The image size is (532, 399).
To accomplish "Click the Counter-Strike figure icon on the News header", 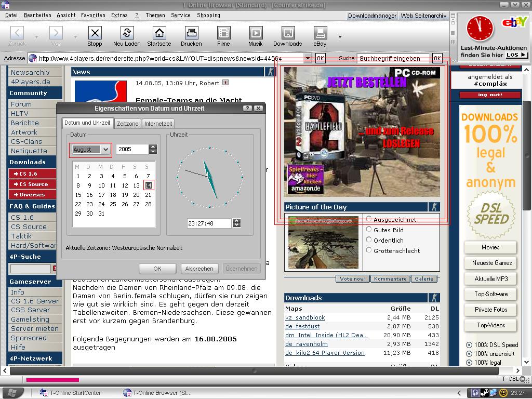I will (270, 72).
